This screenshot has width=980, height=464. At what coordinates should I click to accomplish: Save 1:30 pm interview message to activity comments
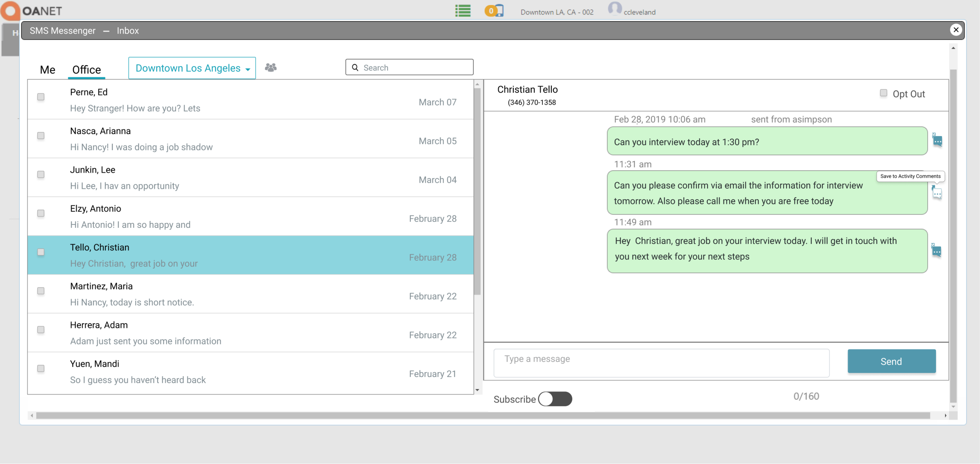coord(937,140)
